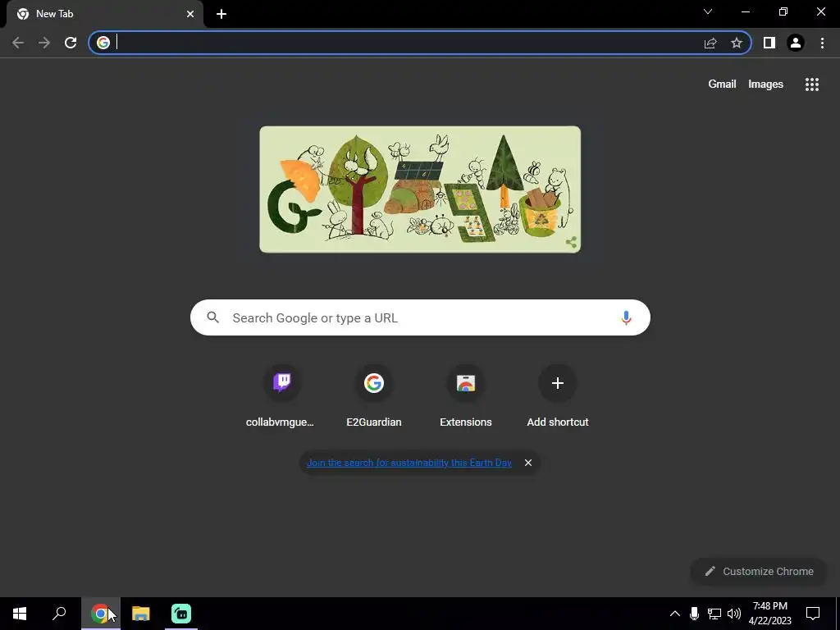Show hidden system tray icons

pyautogui.click(x=675, y=614)
